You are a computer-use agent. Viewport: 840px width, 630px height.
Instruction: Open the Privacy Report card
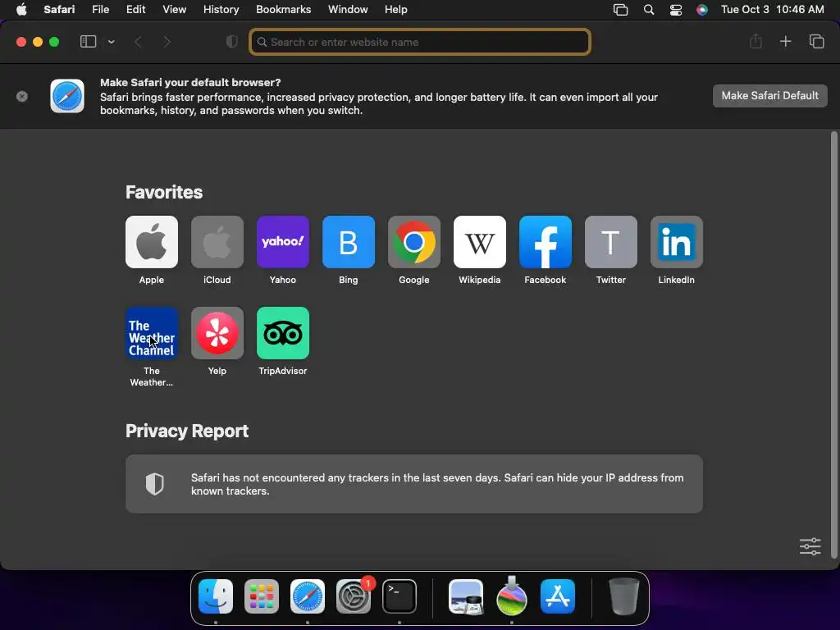pos(414,484)
